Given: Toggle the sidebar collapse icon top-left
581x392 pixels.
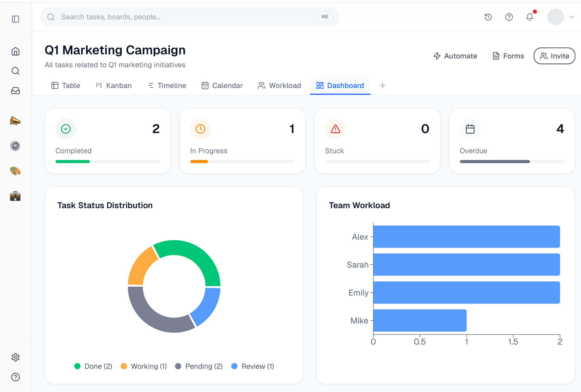Looking at the screenshot, I should tap(15, 19).
